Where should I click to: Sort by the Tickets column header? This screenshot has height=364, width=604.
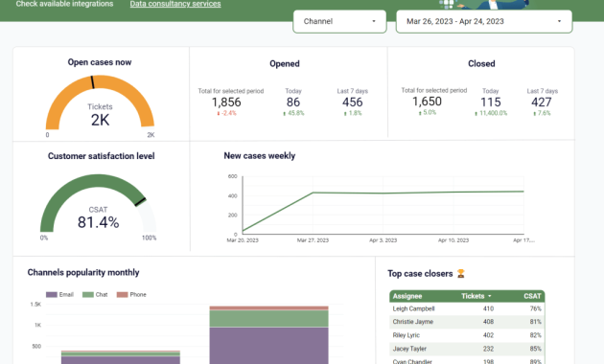click(476, 296)
